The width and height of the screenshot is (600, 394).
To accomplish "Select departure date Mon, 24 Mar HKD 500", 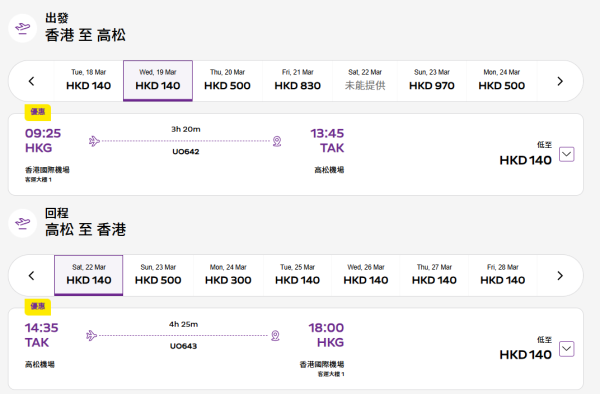I will (502, 81).
